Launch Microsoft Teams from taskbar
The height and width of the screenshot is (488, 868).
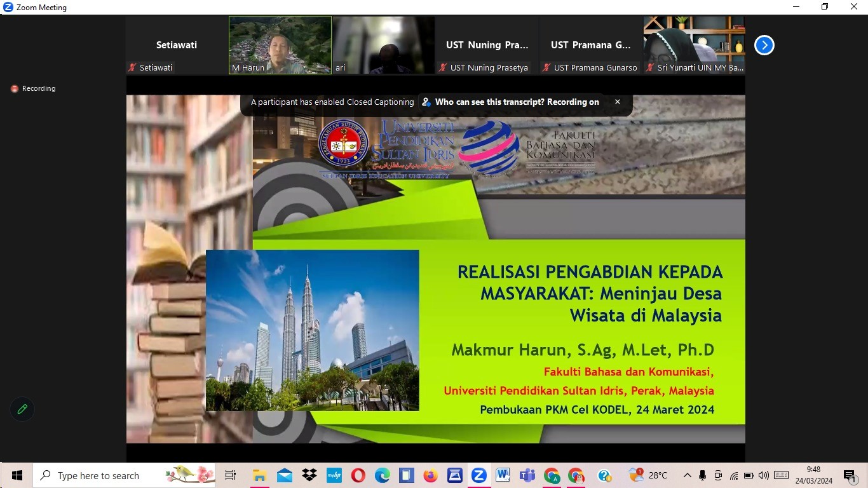tap(527, 475)
